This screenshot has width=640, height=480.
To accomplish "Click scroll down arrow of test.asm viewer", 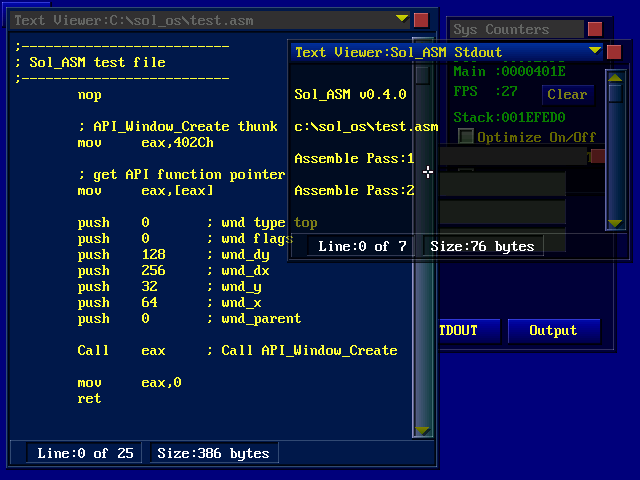I will [422, 431].
